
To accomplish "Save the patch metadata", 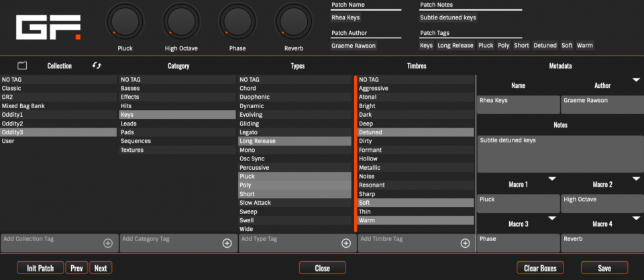I will coord(604,268).
